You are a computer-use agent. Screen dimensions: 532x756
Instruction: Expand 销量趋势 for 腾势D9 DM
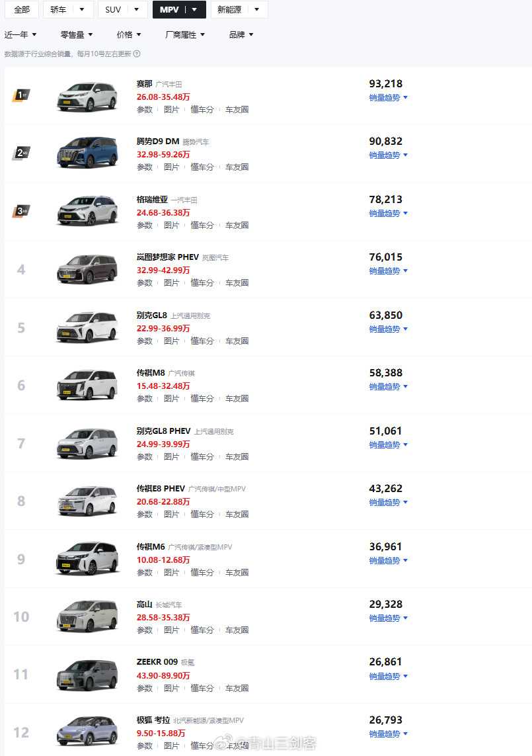pyautogui.click(x=389, y=155)
